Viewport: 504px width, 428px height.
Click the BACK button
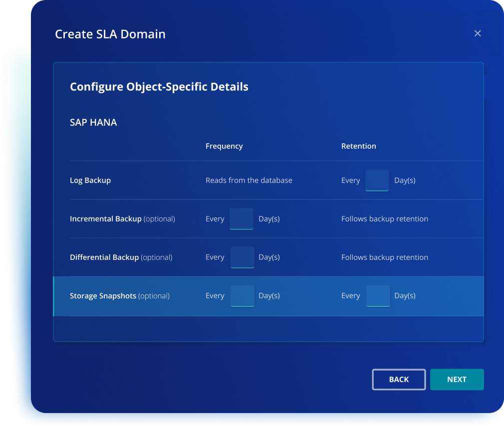point(399,379)
